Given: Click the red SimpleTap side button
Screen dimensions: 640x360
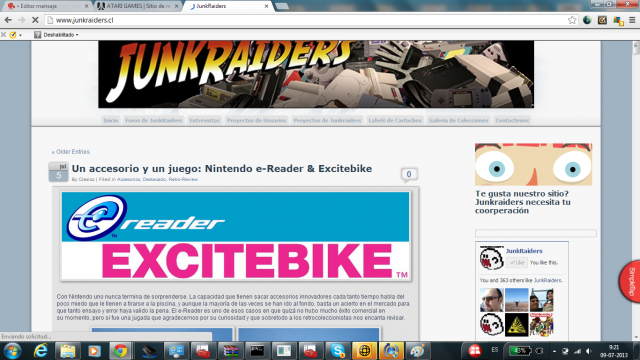Looking at the screenshot, I should point(631,282).
